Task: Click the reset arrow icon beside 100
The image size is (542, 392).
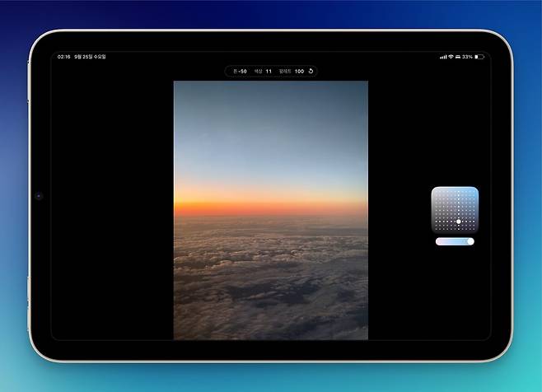Action: tap(311, 72)
